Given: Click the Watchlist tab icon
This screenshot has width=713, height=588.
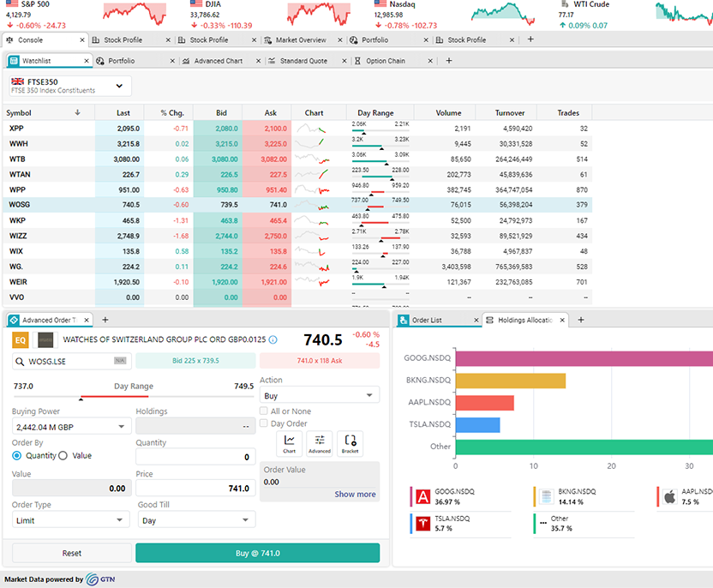Looking at the screenshot, I should [x=14, y=61].
